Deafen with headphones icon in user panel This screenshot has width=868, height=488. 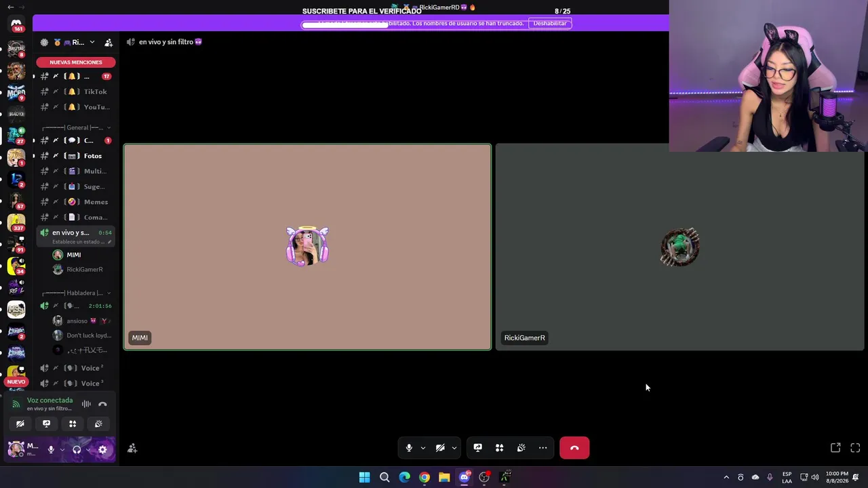coord(77,449)
